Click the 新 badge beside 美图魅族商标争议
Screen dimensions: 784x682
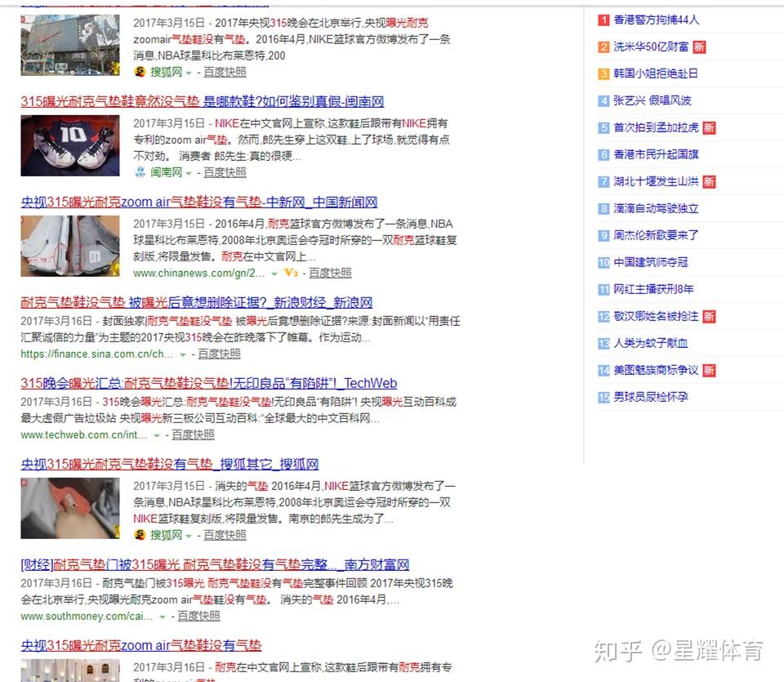709,370
